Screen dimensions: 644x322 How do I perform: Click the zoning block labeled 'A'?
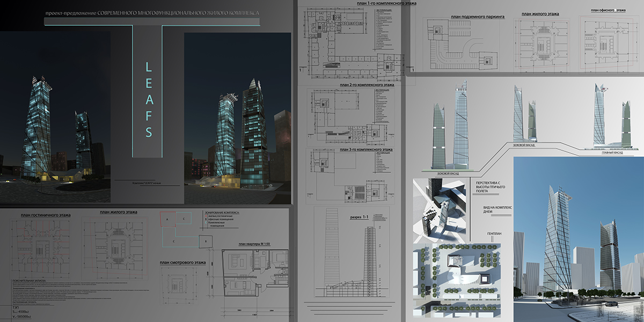pos(167,219)
